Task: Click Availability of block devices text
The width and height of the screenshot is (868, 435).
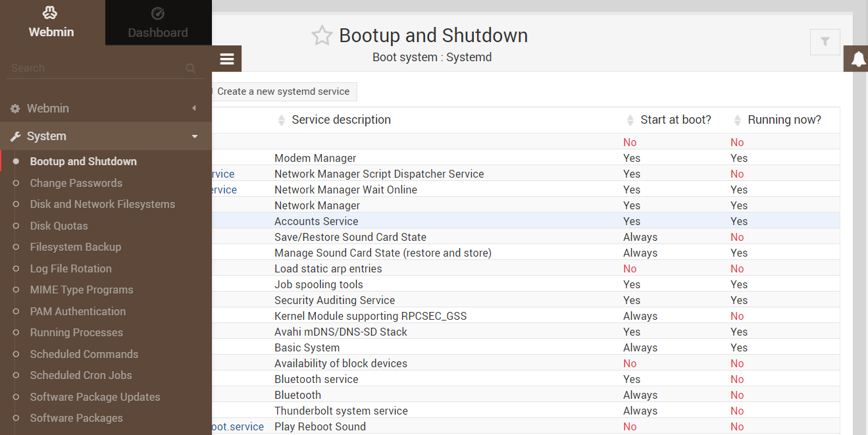Action: click(341, 363)
